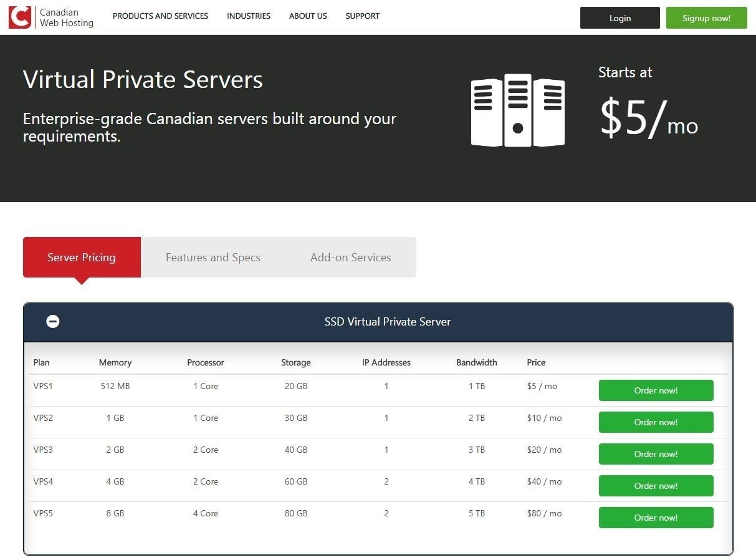Image resolution: width=756 pixels, height=560 pixels.
Task: Select the Server Pricing tab
Action: click(x=82, y=257)
